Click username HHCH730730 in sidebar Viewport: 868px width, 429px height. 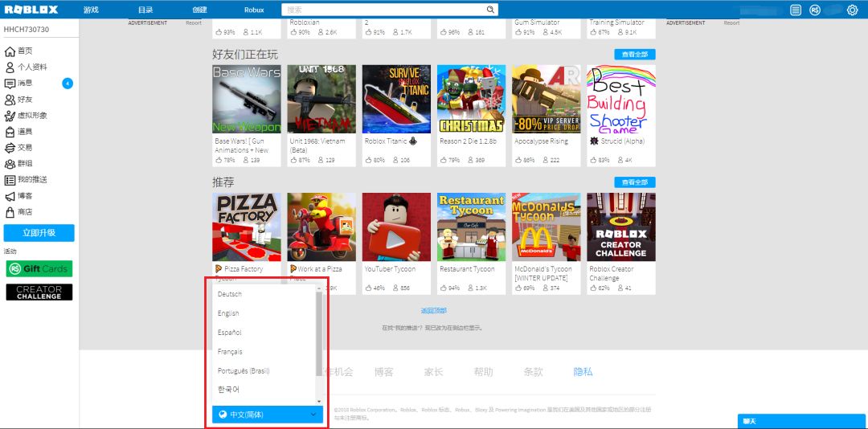pyautogui.click(x=26, y=30)
